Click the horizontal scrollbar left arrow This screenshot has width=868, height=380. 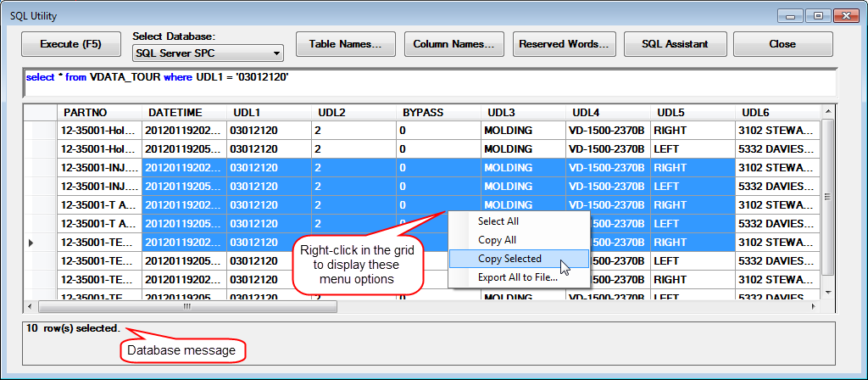pos(31,307)
